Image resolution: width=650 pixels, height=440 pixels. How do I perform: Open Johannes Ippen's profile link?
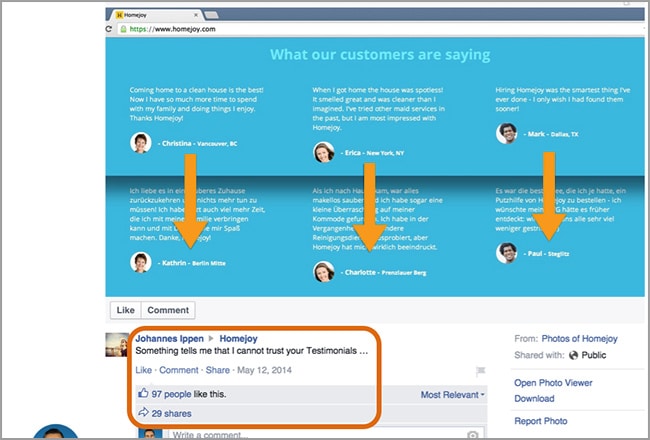[170, 339]
